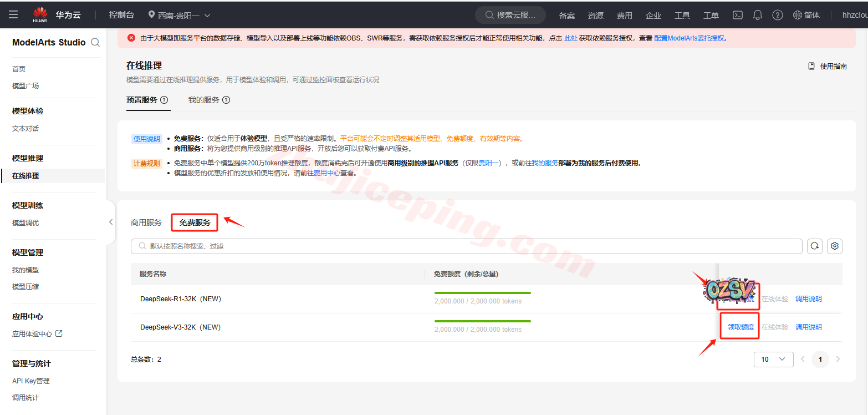This screenshot has width=868, height=415.
Task: Open the page size dropdown showing 10
Action: coord(773,359)
